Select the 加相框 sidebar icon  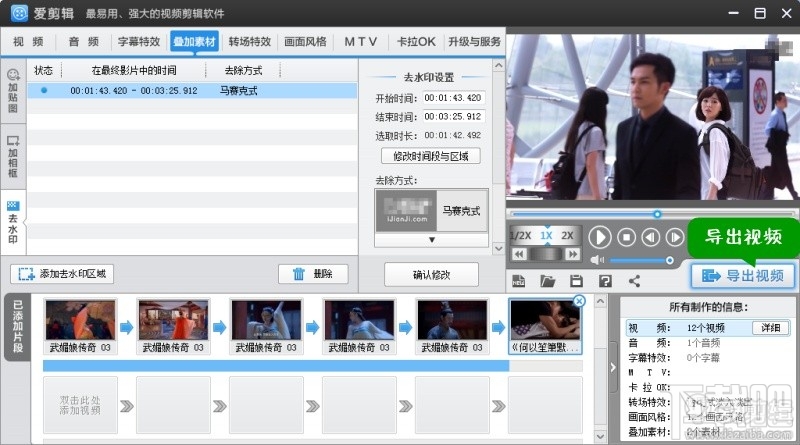click(13, 157)
